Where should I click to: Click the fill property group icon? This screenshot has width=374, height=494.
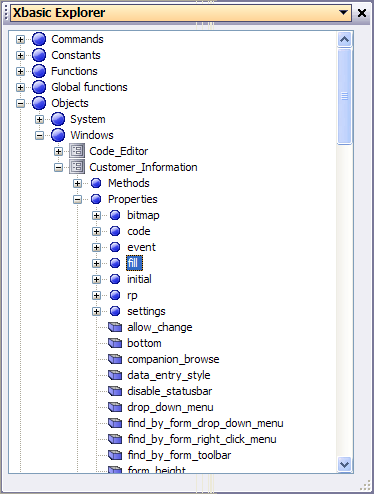tap(115, 263)
